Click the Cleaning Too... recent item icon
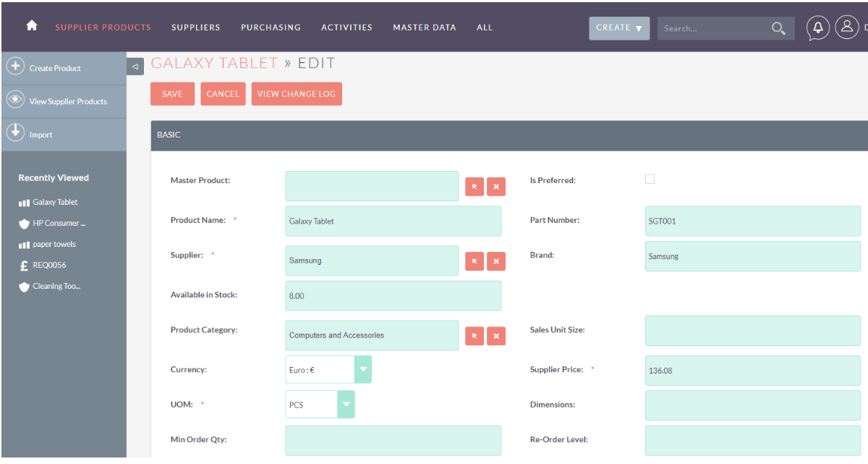This screenshot has height=464, width=868. pos(24,287)
